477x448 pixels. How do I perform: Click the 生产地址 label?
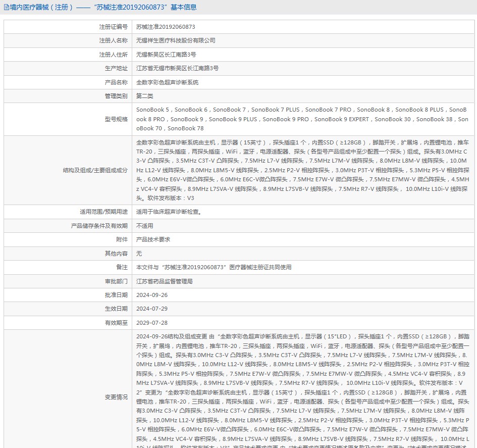click(x=116, y=68)
